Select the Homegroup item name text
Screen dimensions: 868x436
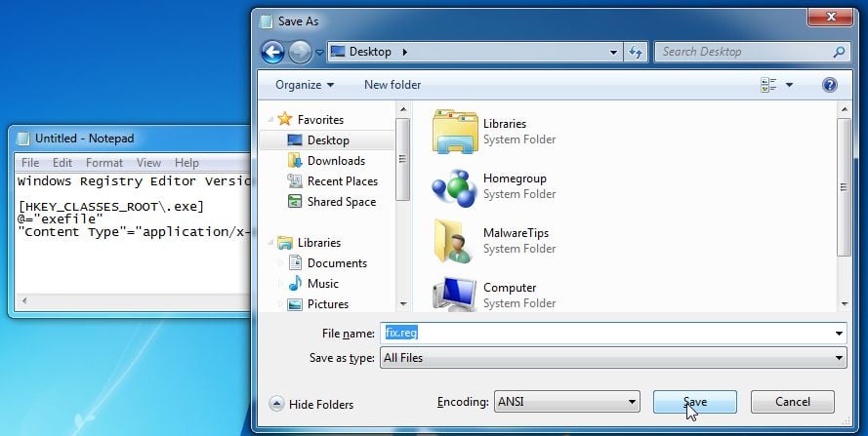(515, 178)
